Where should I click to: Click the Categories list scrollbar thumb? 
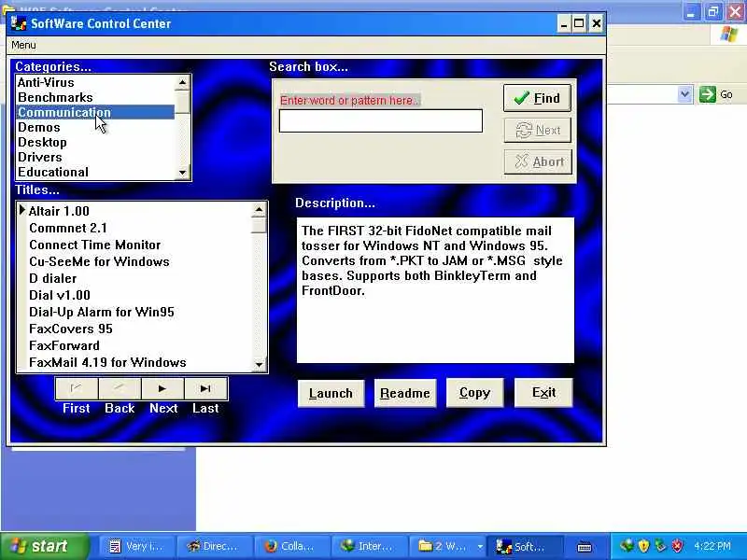click(182, 102)
